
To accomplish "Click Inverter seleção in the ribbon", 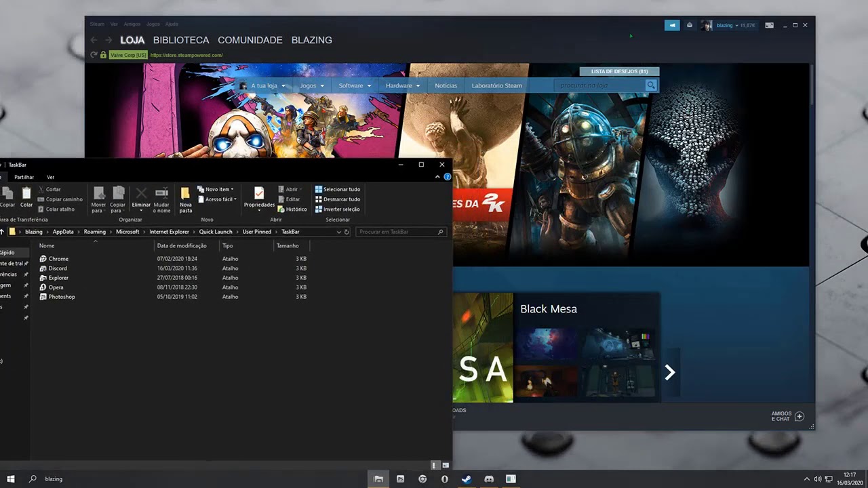I will point(337,209).
